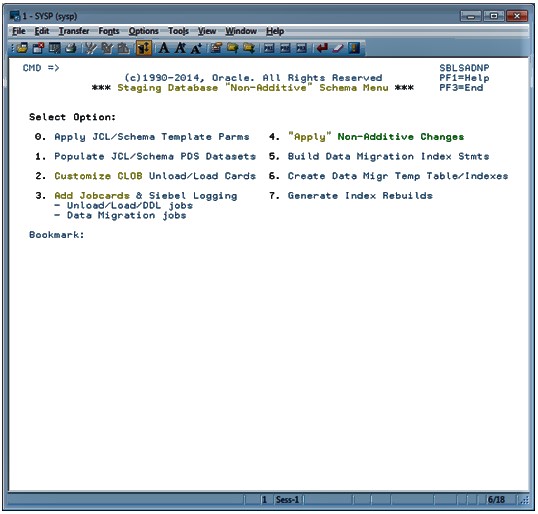This screenshot has width=538, height=514.
Task: Click the copy icon in toolbar
Action: [x=107, y=48]
